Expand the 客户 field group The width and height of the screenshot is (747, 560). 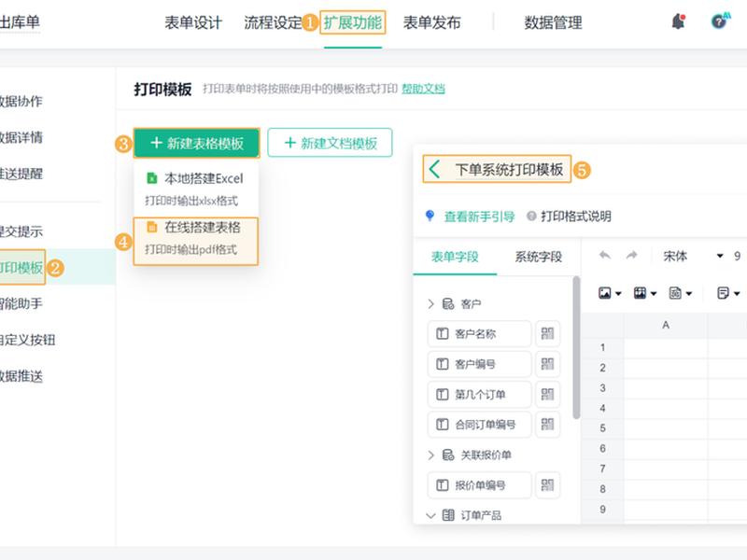430,304
